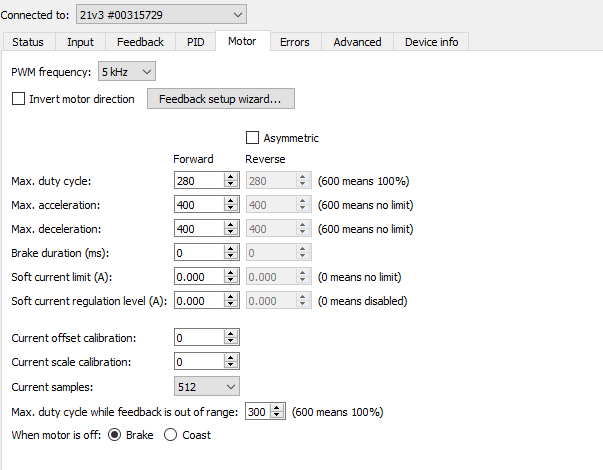This screenshot has width=603, height=470.
Task: Decrease forward max acceleration with down arrow
Action: [231, 209]
